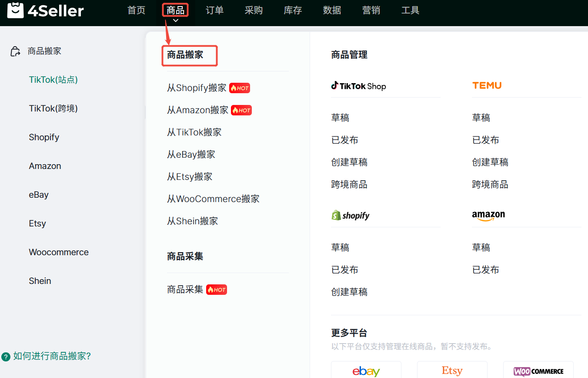Image resolution: width=588 pixels, height=378 pixels.
Task: Choose 从WooCommerce搬家 option
Action: point(213,199)
